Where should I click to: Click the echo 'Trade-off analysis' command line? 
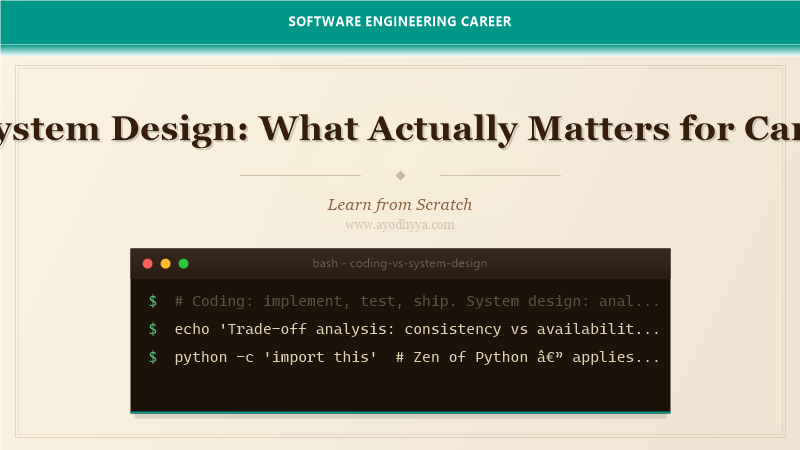click(x=417, y=329)
